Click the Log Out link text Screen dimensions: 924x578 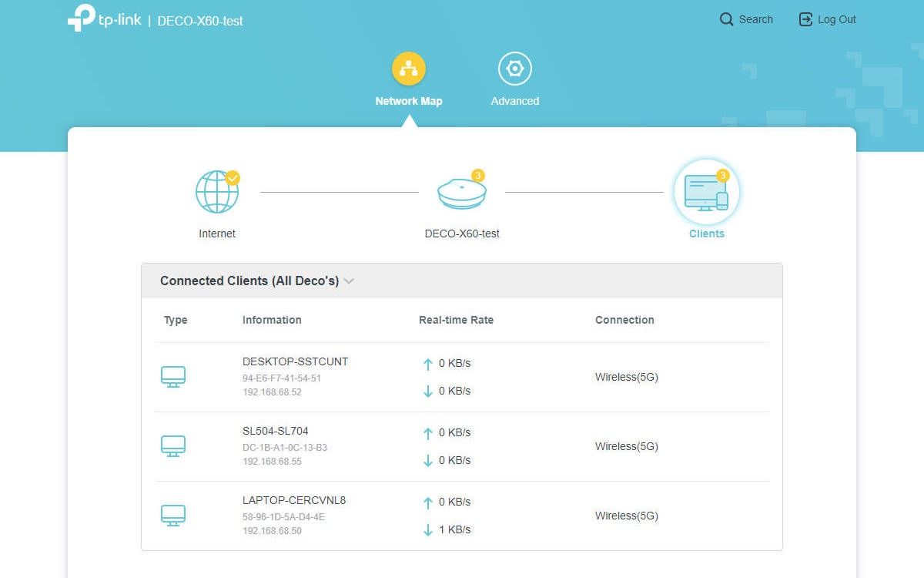pos(837,19)
